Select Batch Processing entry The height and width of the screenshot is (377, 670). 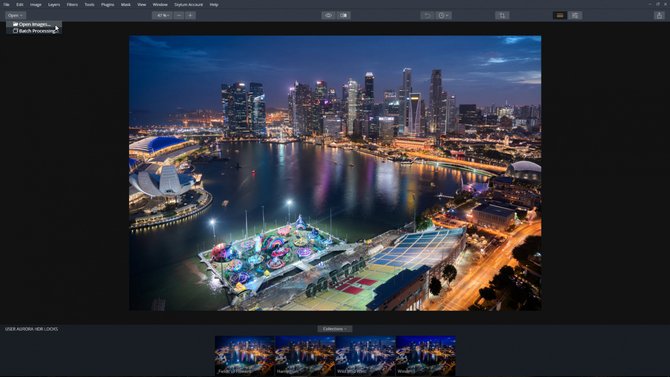point(34,31)
